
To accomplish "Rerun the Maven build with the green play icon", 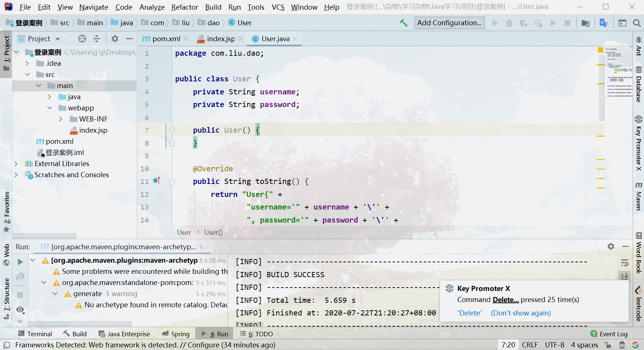I will point(20,262).
